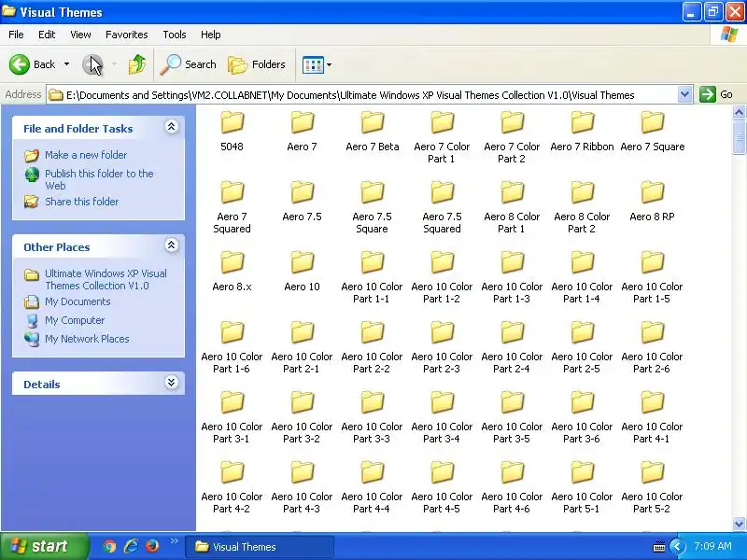Image resolution: width=747 pixels, height=560 pixels.
Task: Open My Documents in Other Places
Action: (x=78, y=301)
